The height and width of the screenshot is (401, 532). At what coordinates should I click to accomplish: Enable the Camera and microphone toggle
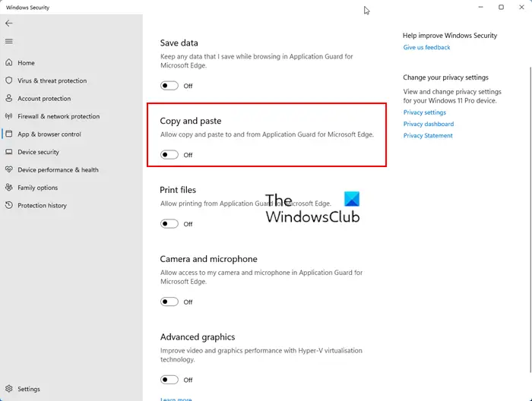coord(169,302)
